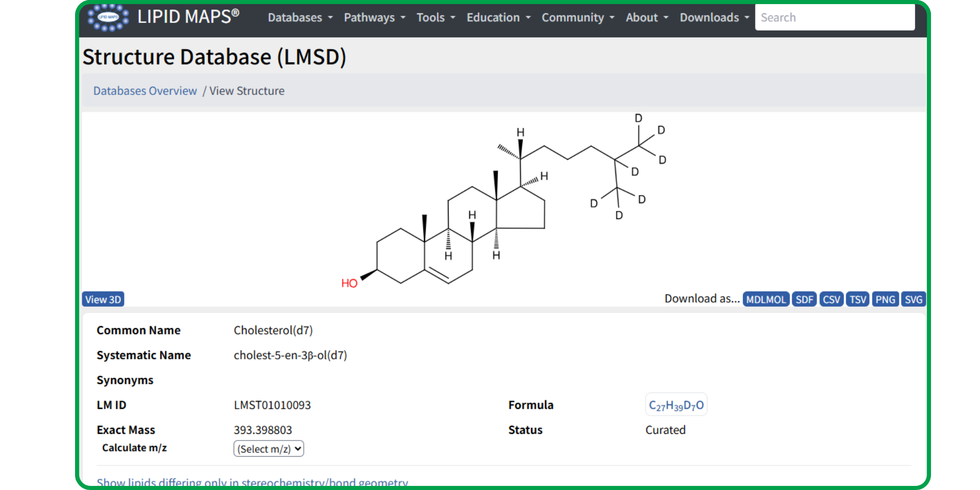Download structure as TSV file
The width and height of the screenshot is (980, 490).
click(857, 299)
